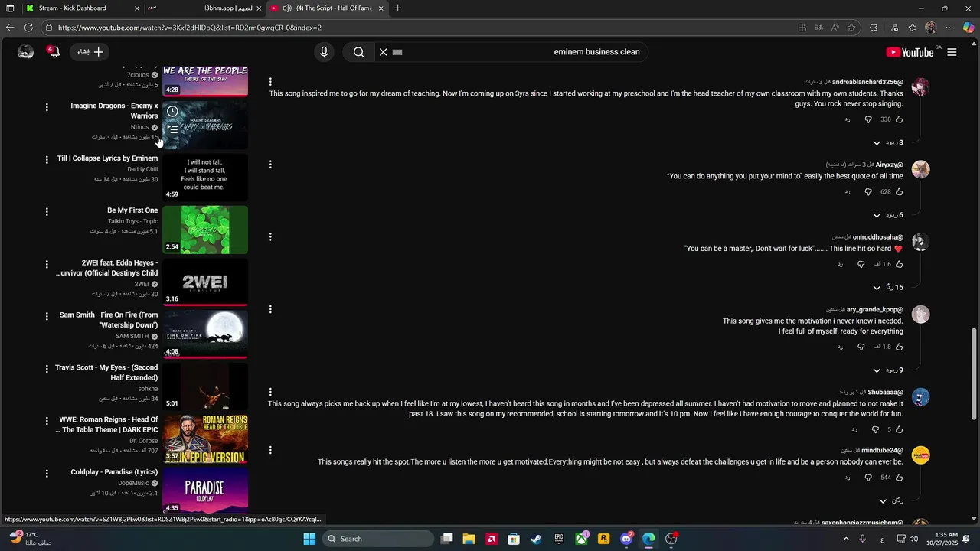Show hidden system tray icons chevron
The height and width of the screenshot is (551, 980).
click(846, 539)
